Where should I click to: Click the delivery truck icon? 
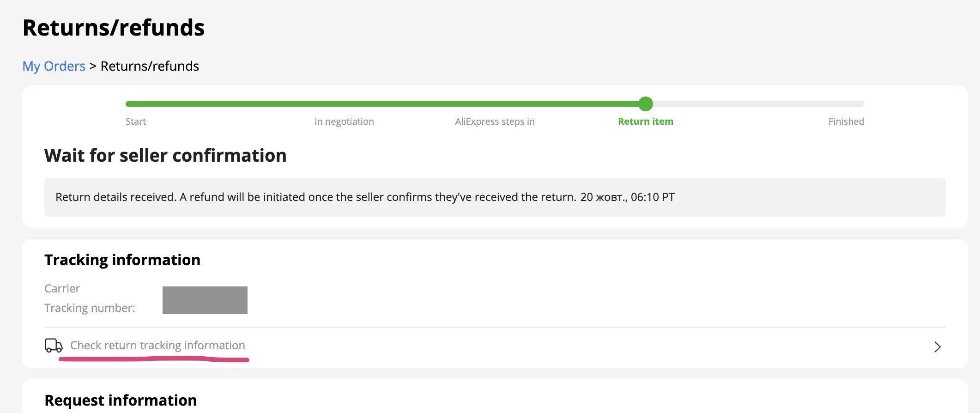point(54,346)
